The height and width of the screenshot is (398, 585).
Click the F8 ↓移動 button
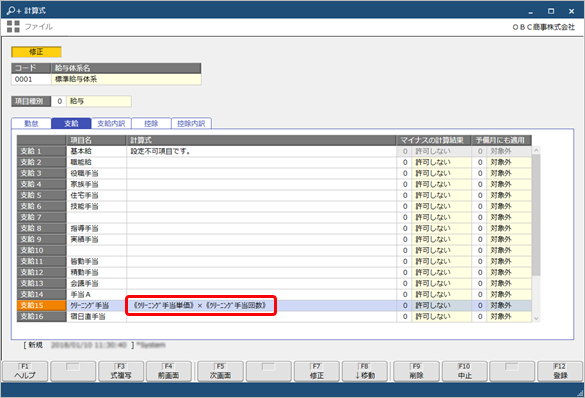pos(365,372)
